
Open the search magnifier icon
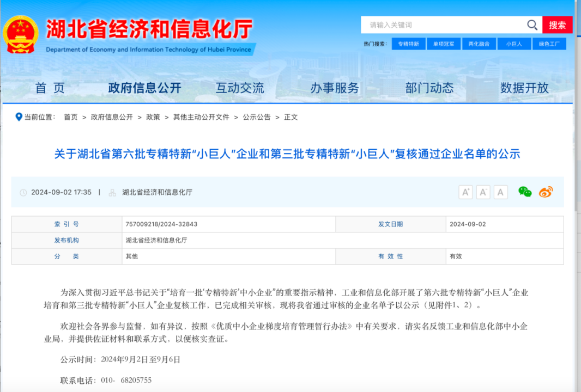point(532,24)
